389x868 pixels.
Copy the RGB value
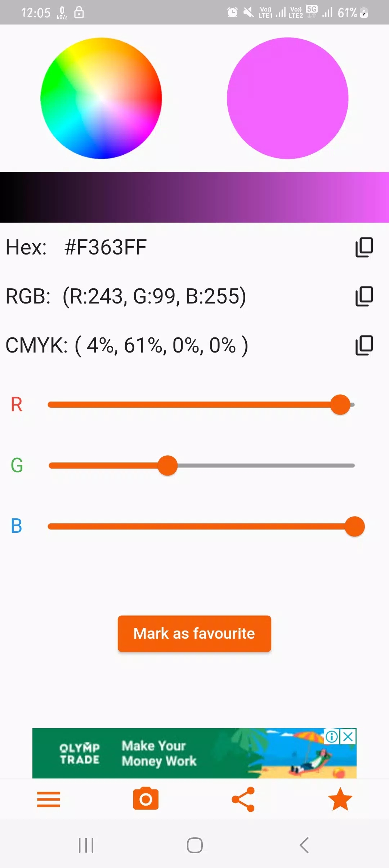pos(364,296)
